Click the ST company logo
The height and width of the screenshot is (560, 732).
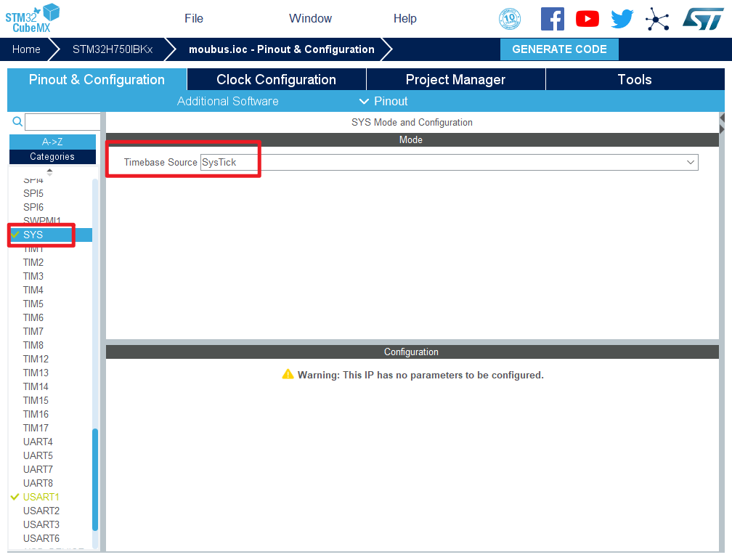point(702,19)
